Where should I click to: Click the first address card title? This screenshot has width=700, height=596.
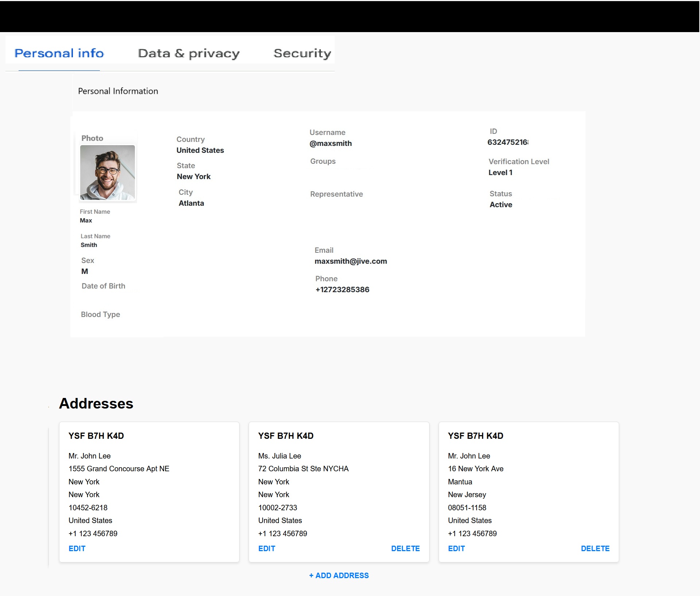coord(96,436)
